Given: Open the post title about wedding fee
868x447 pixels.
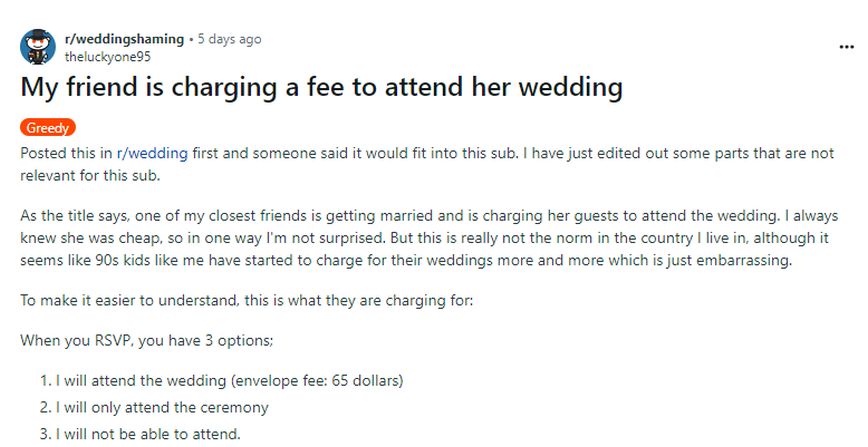Looking at the screenshot, I should (x=321, y=87).
